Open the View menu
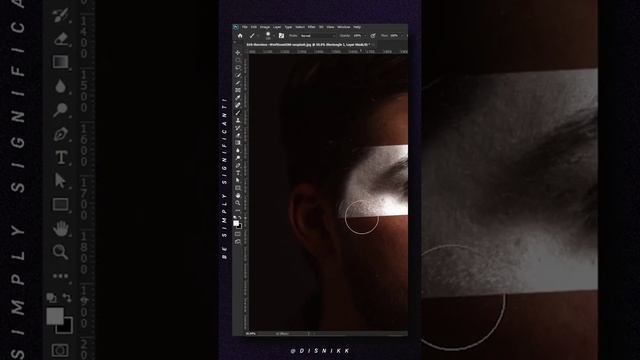Viewport: 640px width, 360px height. click(330, 27)
